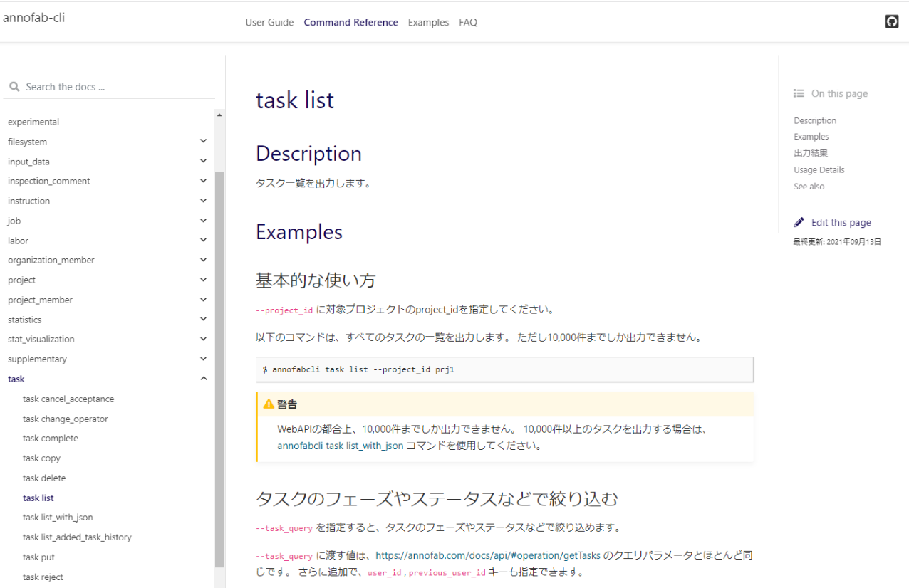
Task: Open task list_with_json sidebar page
Action: (x=58, y=517)
